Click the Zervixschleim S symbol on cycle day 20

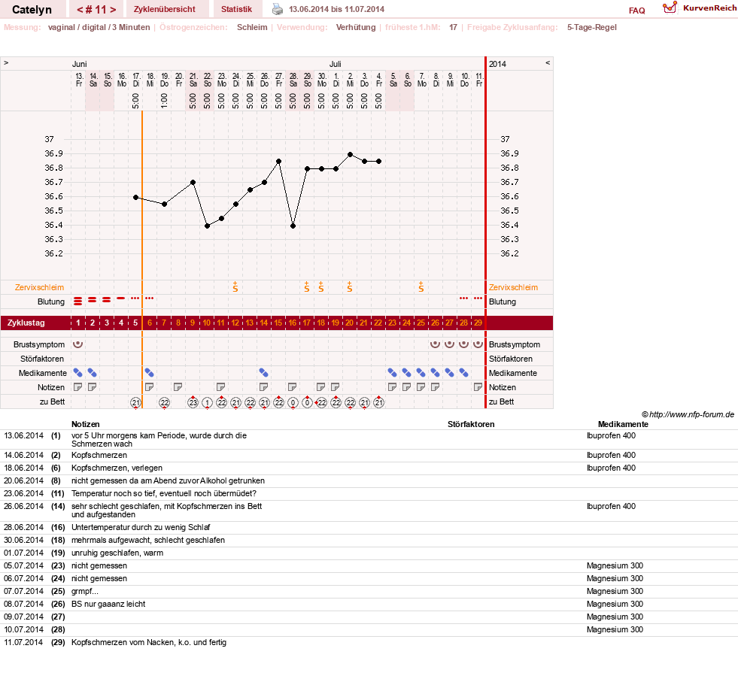[350, 287]
